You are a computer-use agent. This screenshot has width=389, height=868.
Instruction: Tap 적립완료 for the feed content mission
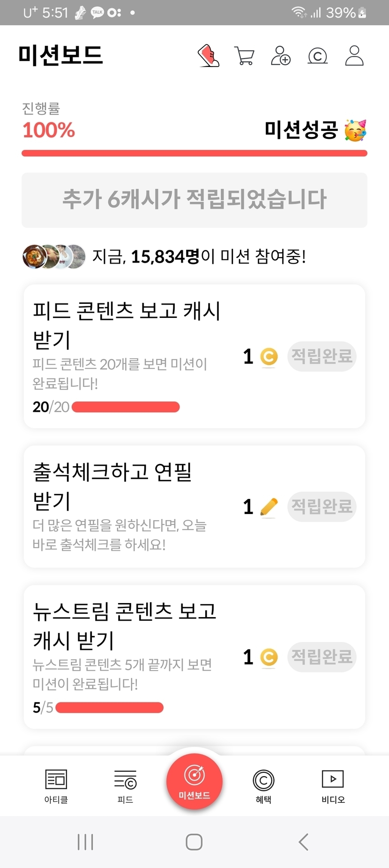coord(322,356)
